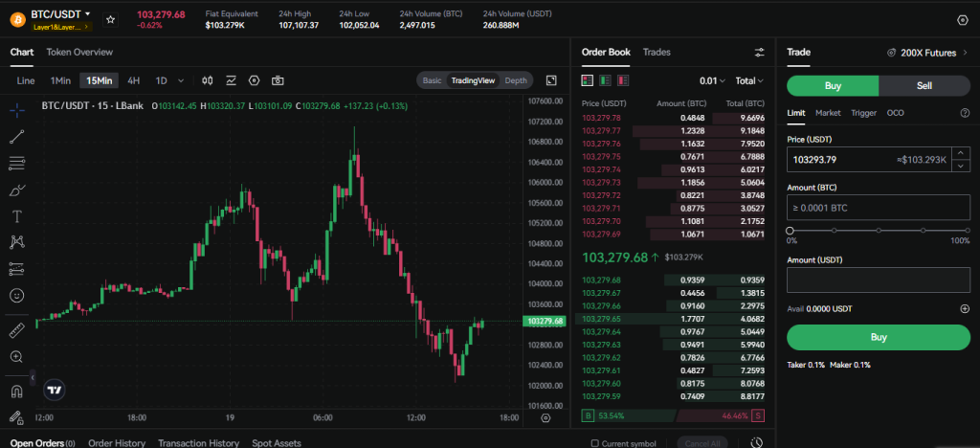Screen dimensions: 980x448
Task: Show both buy and sell orders view
Action: (x=588, y=80)
